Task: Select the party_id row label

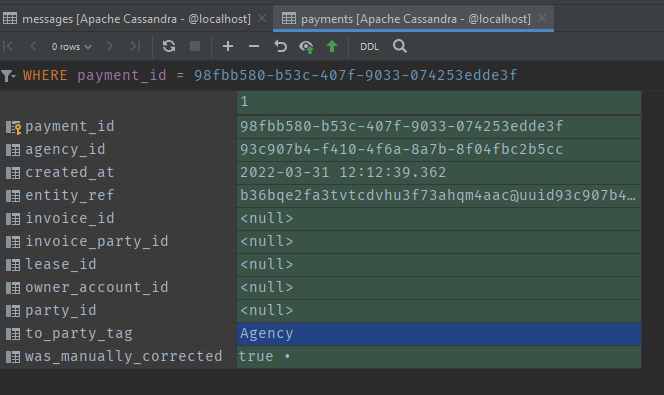Action: pyautogui.click(x=61, y=310)
